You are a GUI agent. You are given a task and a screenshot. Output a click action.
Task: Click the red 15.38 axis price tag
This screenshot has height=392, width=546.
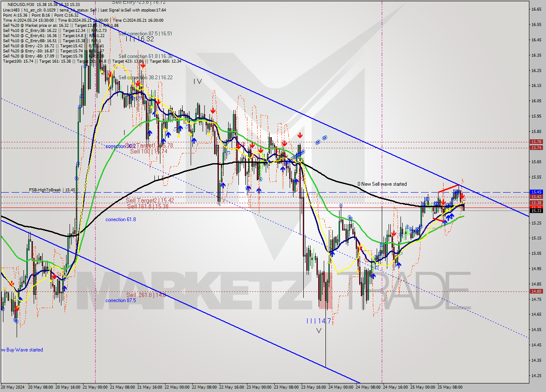pyautogui.click(x=536, y=202)
